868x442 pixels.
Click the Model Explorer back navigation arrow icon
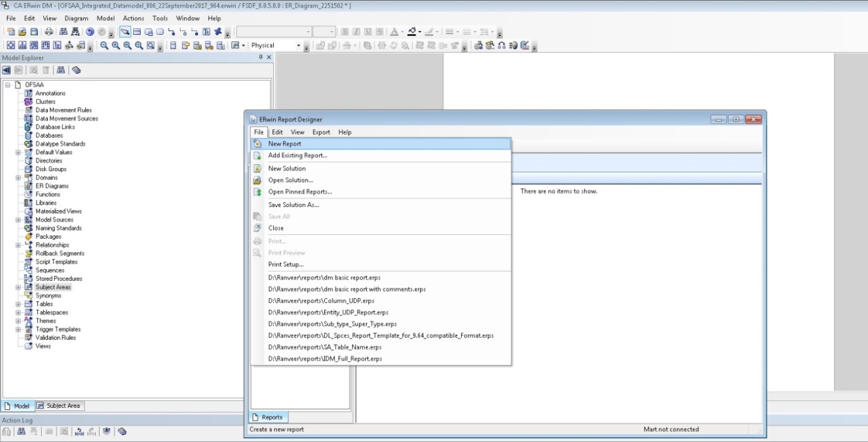[x=6, y=70]
